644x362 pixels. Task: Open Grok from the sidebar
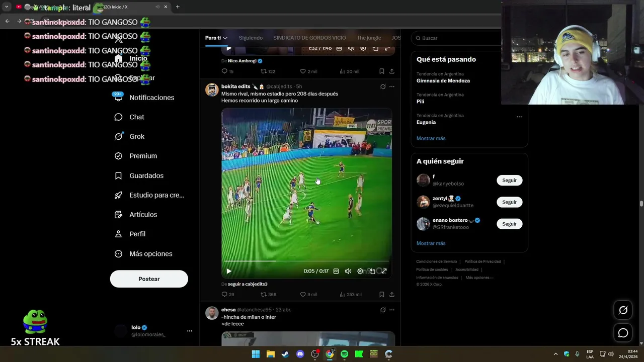coord(130,136)
